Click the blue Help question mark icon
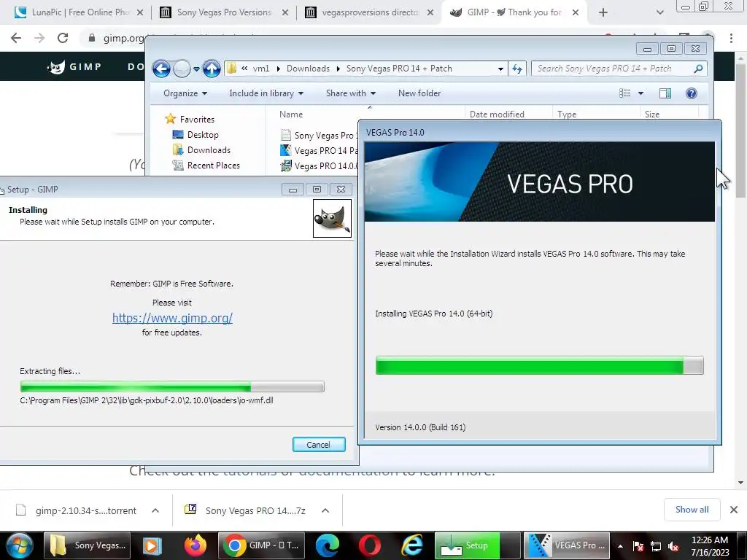 point(692,93)
